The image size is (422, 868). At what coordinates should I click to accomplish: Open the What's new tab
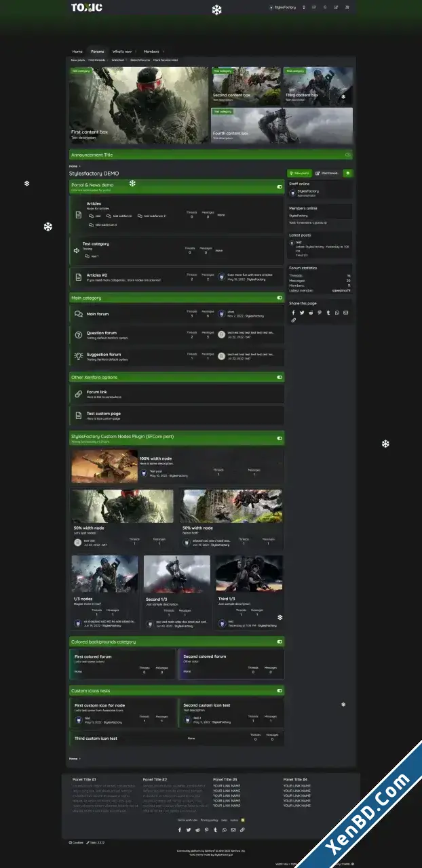click(122, 52)
